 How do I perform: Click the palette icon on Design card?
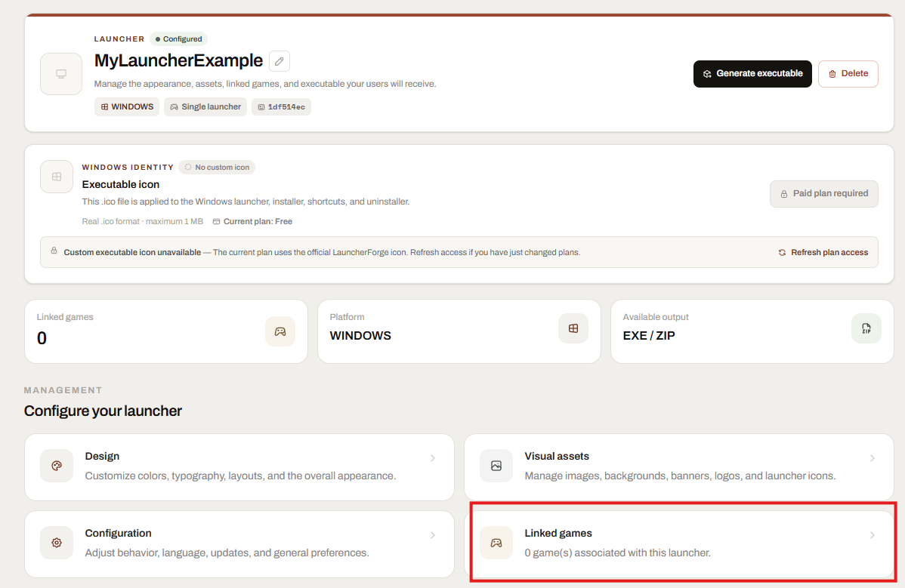(57, 466)
